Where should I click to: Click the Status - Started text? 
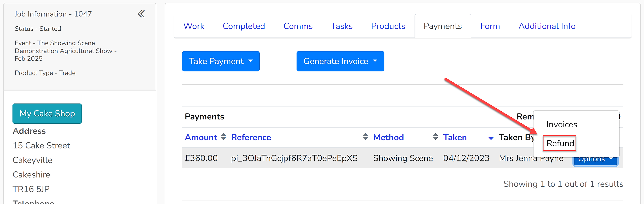(x=38, y=29)
